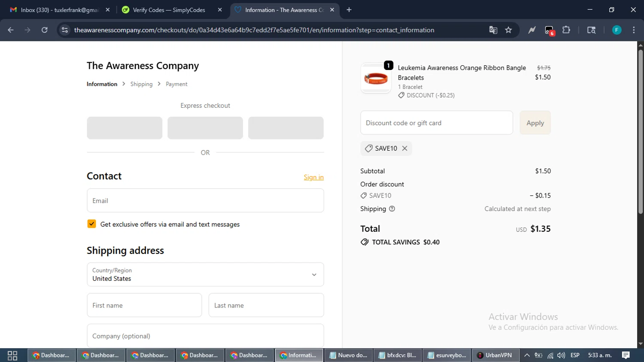Screen dimensions: 644x362
Task: Focus the Company (optional) field
Action: click(x=205, y=336)
